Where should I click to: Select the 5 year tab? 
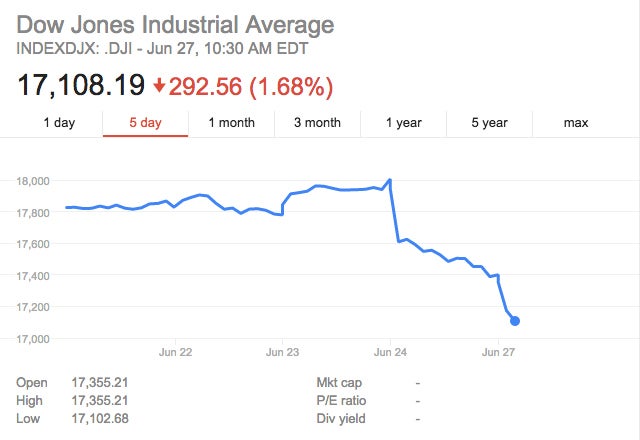click(490, 123)
